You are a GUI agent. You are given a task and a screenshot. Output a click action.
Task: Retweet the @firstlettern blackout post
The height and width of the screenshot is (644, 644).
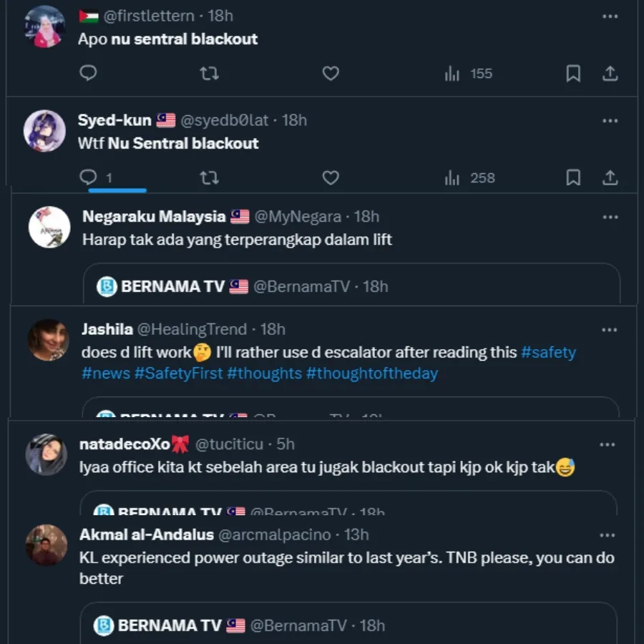pos(209,73)
